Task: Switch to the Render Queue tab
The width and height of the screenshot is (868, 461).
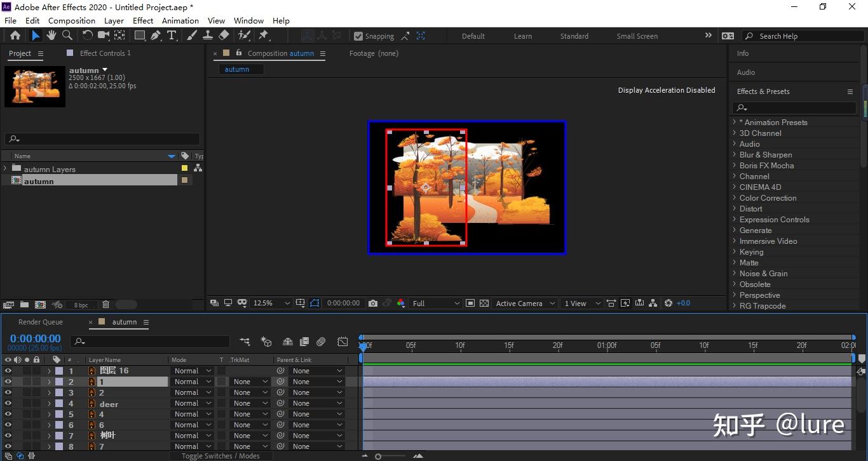Action: click(41, 322)
